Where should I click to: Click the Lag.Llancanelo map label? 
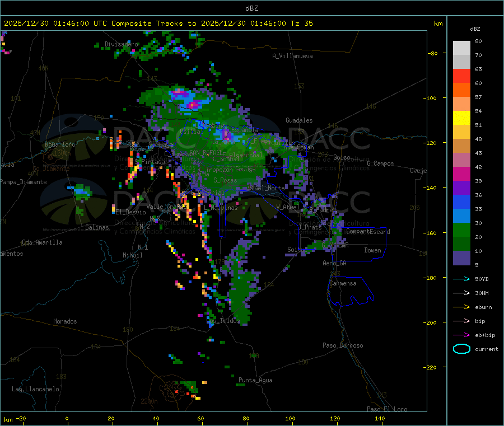[x=35, y=389]
